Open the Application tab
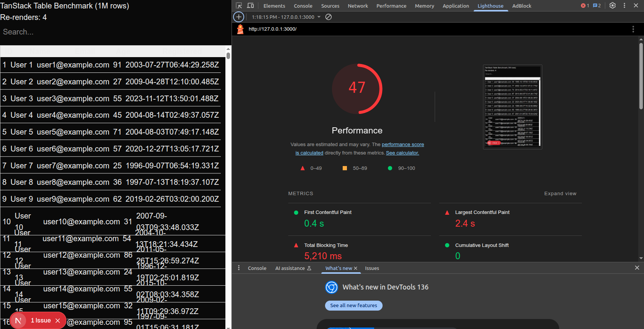The width and height of the screenshot is (644, 329). pyautogui.click(x=456, y=6)
